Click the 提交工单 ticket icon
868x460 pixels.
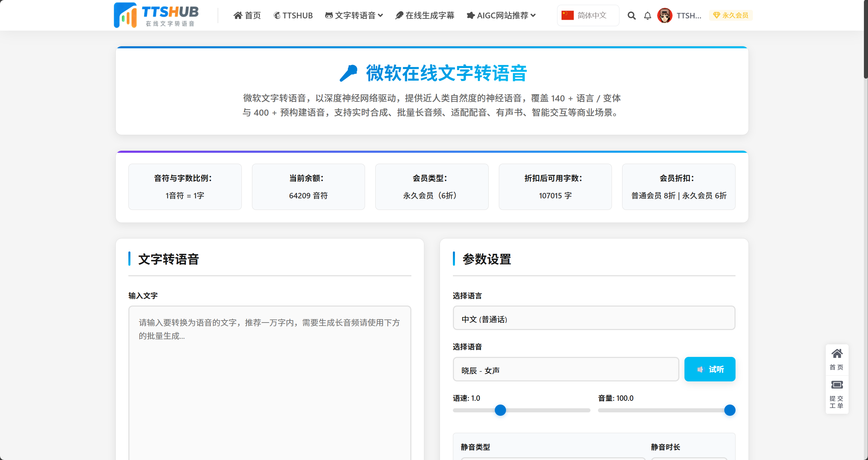pyautogui.click(x=837, y=385)
